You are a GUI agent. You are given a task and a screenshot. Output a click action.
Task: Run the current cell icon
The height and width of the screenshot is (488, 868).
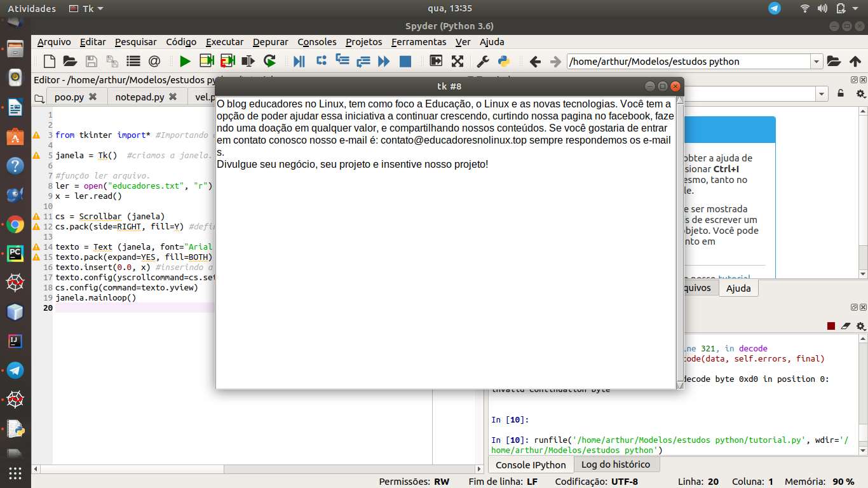[207, 62]
